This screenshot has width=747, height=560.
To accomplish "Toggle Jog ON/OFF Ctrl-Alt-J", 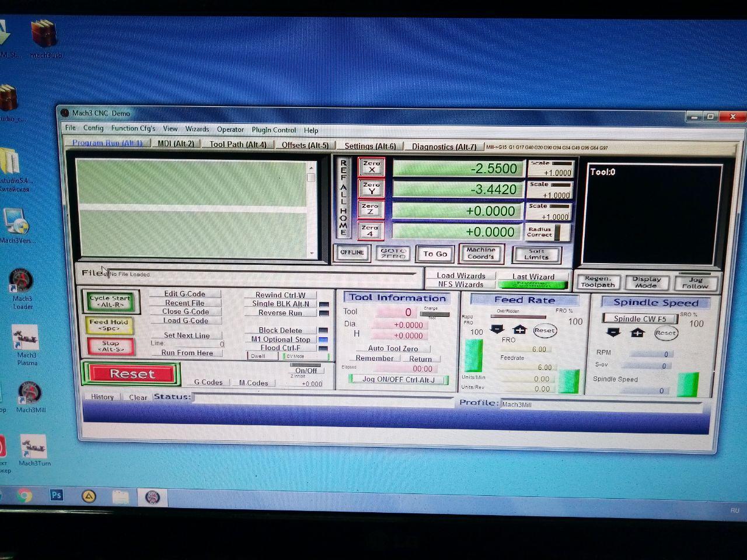I will tap(399, 380).
